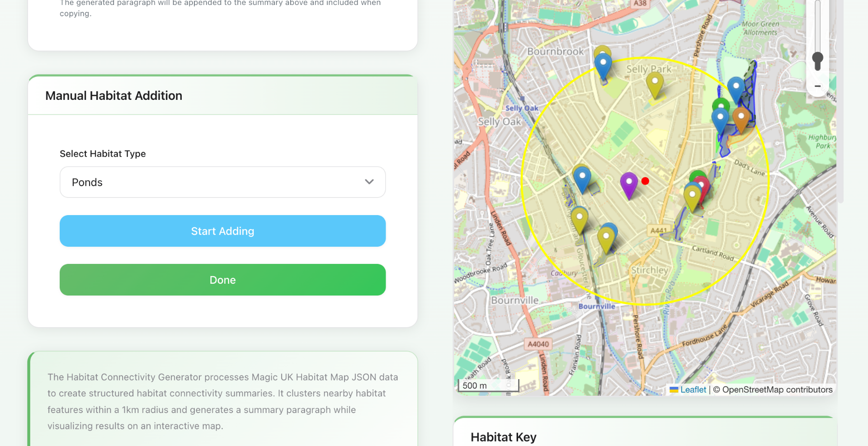Click the map's zoom out minus button
Screen dimensions: 868x446
coord(818,86)
